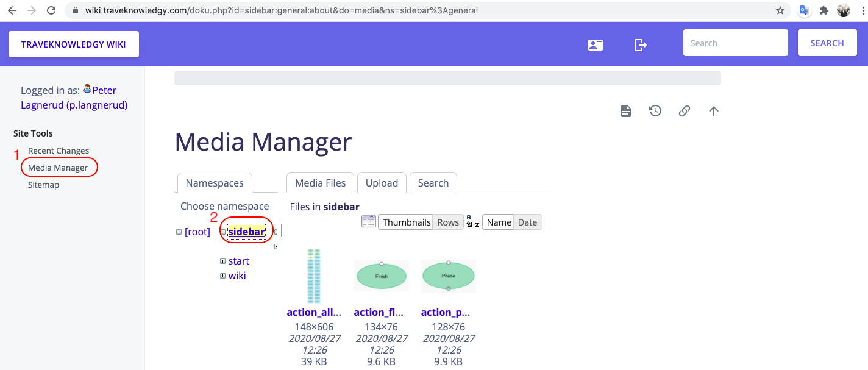Enable Thumbnails view mode

click(405, 222)
